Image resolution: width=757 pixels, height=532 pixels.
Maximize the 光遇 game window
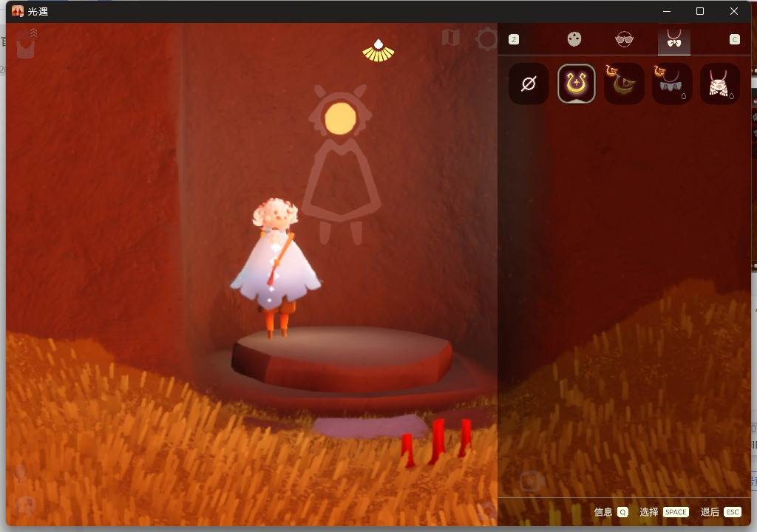pos(700,11)
